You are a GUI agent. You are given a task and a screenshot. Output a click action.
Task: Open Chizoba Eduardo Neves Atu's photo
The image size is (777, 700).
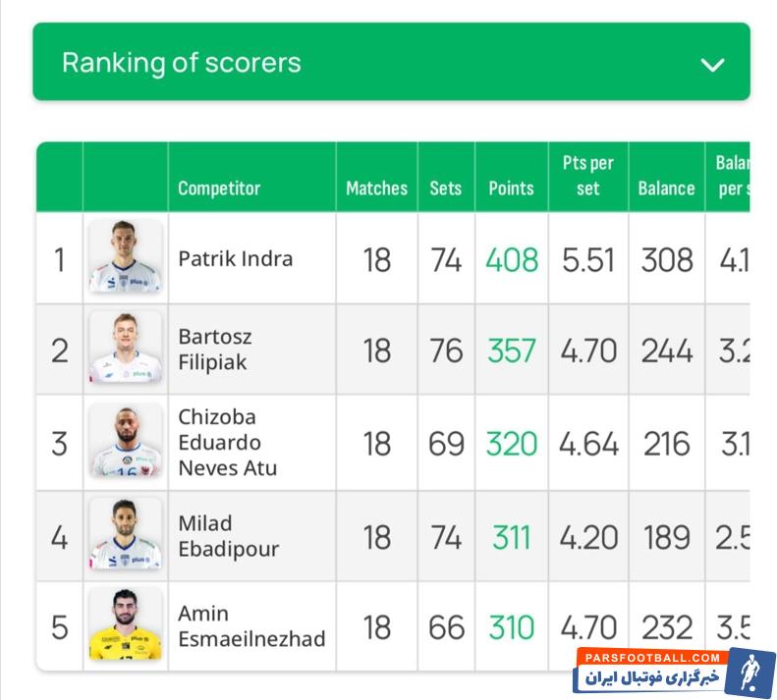pyautogui.click(x=126, y=442)
